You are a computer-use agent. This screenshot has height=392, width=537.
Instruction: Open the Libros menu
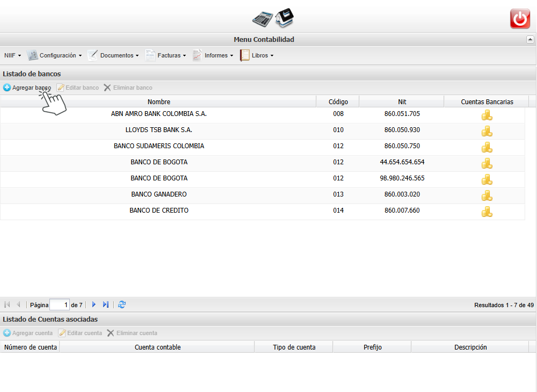(x=257, y=55)
